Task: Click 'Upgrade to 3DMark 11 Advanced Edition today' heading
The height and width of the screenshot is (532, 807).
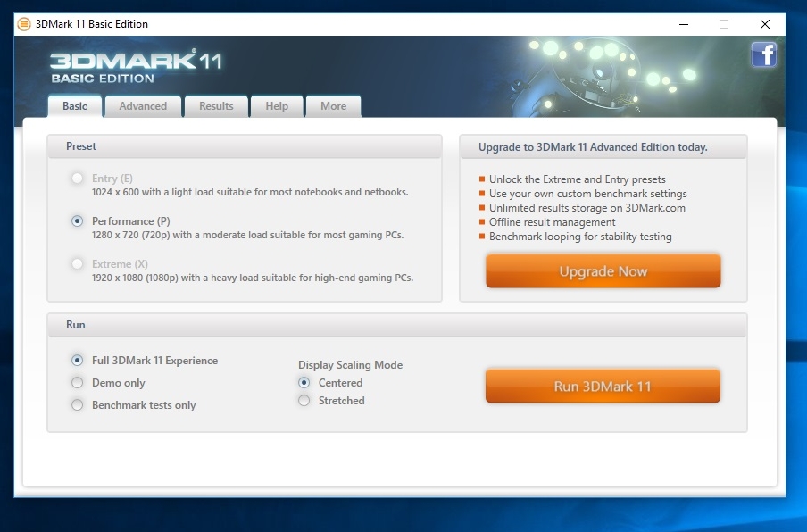Action: tap(593, 147)
